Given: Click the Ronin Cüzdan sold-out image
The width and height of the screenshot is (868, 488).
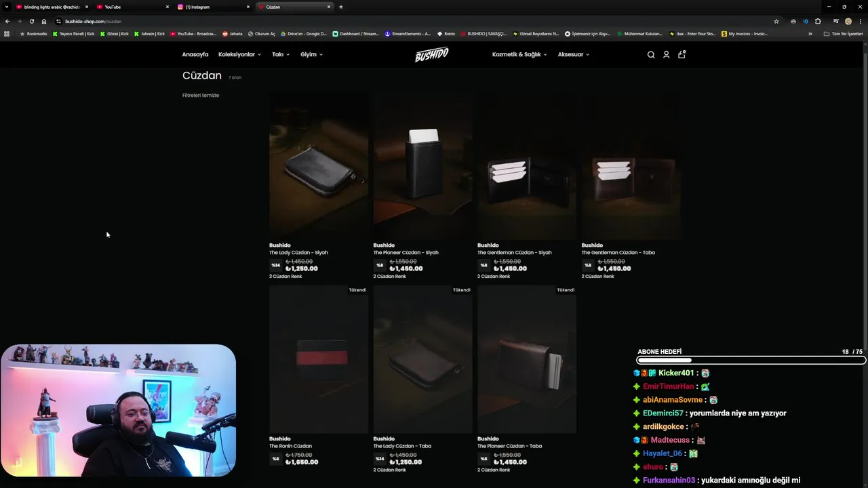Looking at the screenshot, I should [319, 359].
